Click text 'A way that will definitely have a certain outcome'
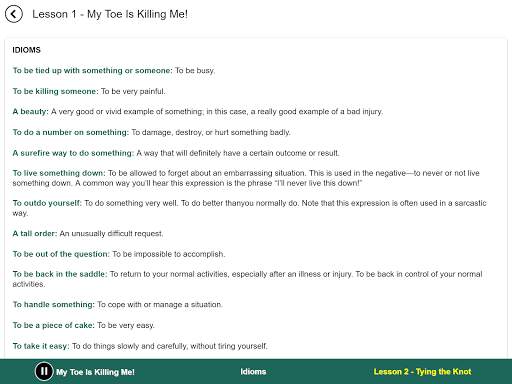This screenshot has width=512, height=384. coord(221,153)
